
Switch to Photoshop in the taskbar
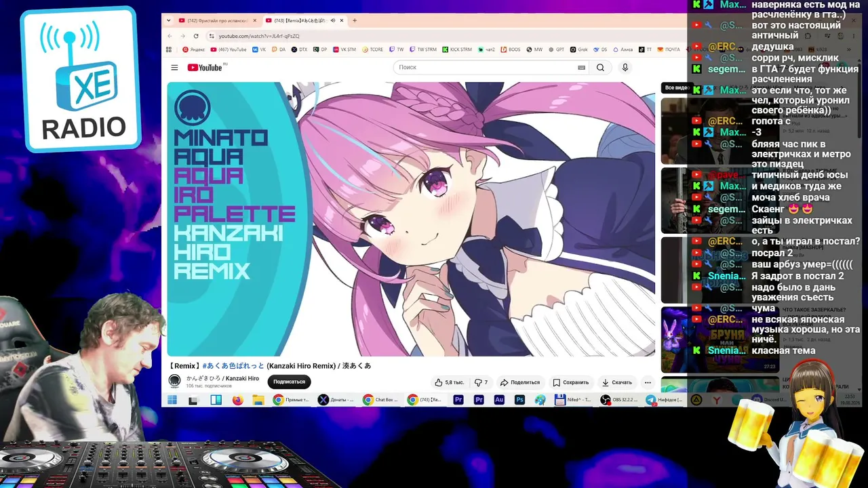click(x=519, y=400)
